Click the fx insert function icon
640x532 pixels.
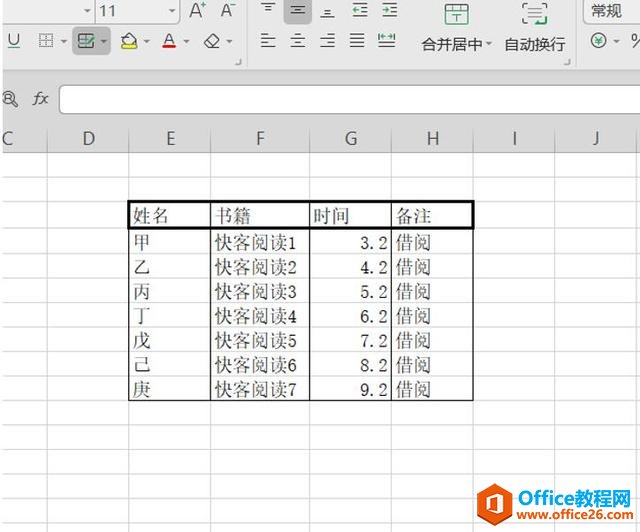tap(40, 98)
